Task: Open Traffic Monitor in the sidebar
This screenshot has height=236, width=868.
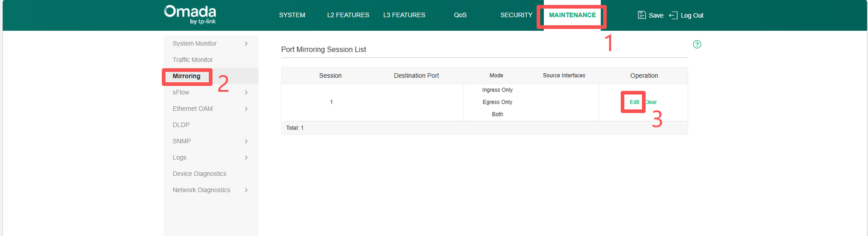Action: click(192, 60)
